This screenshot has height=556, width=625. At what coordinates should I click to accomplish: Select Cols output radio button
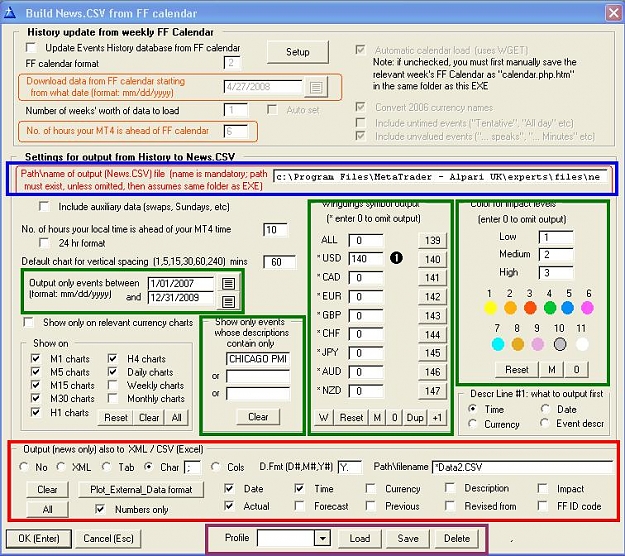coord(216,466)
